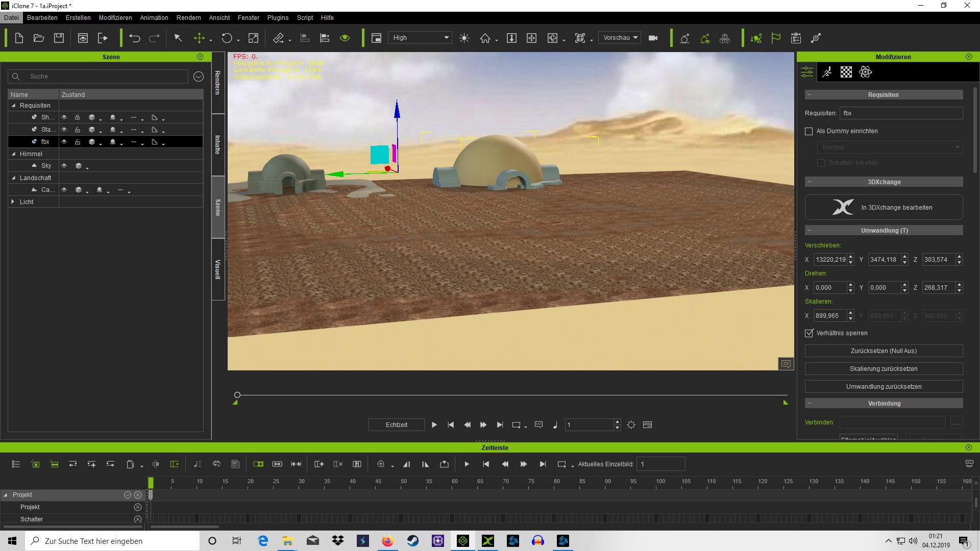
Task: Activate the Scale tool
Action: click(253, 38)
